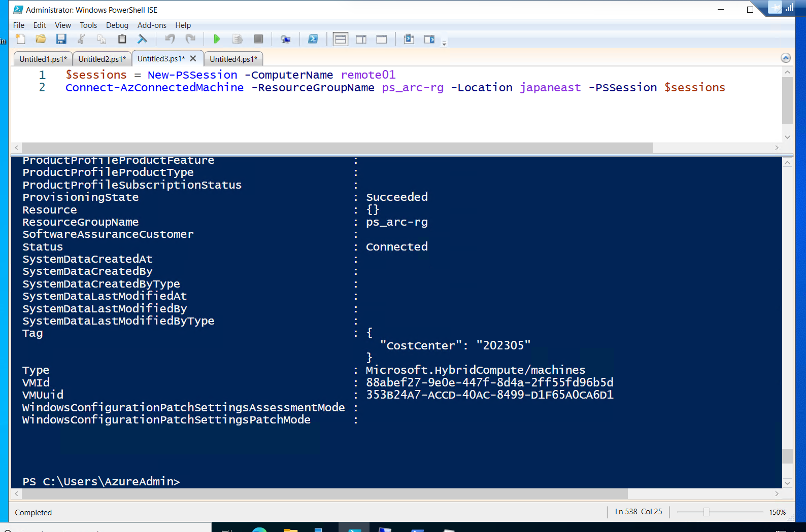Open the toolbar overflow options arrow
806x532 pixels.
(x=444, y=44)
